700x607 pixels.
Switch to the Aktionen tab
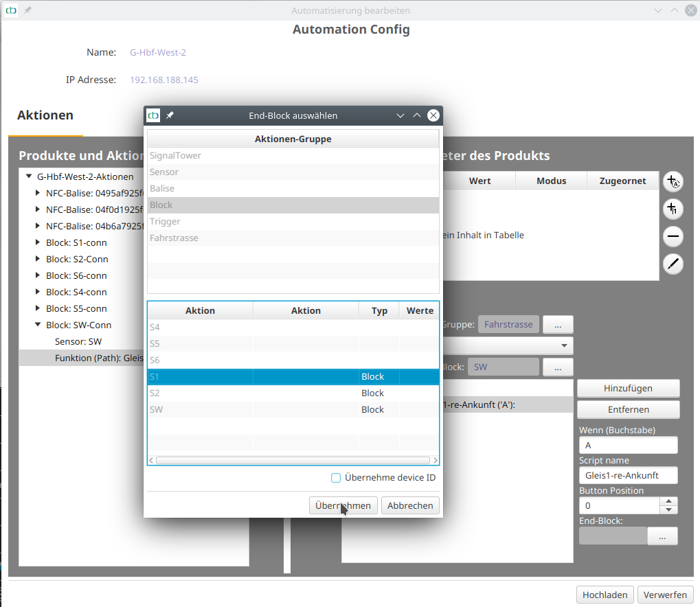pos(45,115)
